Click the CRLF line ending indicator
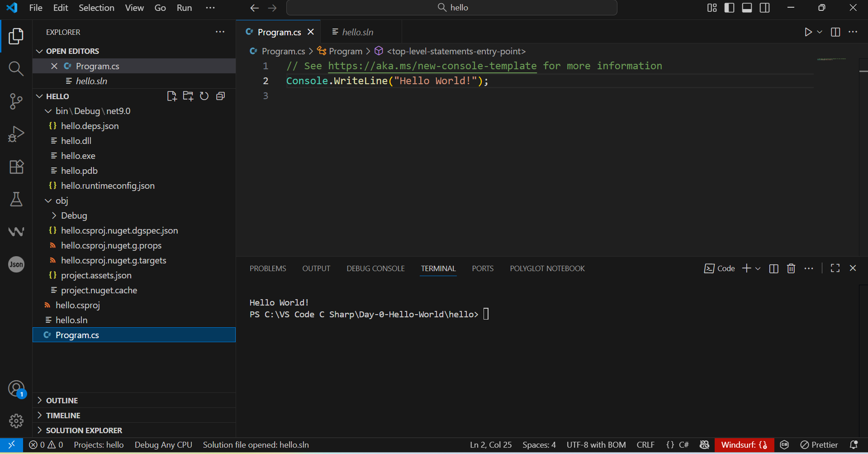The width and height of the screenshot is (868, 454). click(x=645, y=445)
